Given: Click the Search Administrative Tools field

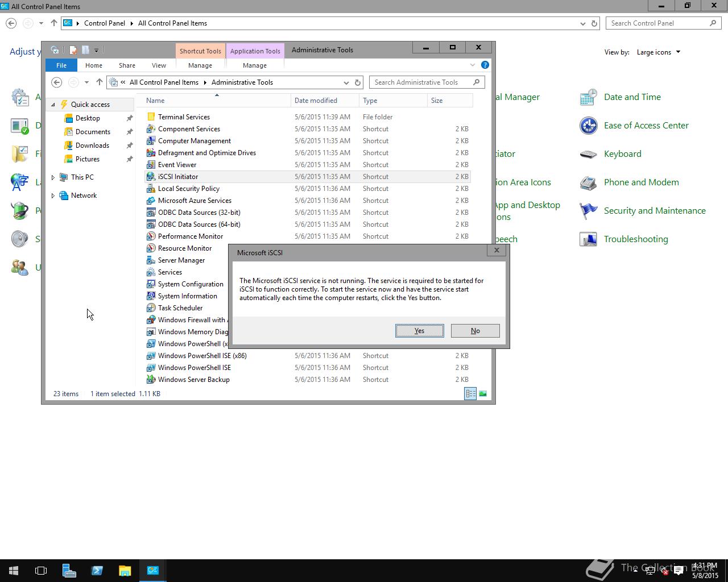Looking at the screenshot, I should [x=427, y=82].
